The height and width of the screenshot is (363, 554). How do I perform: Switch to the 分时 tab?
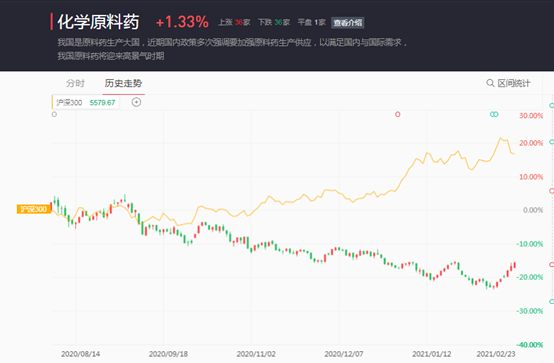75,83
